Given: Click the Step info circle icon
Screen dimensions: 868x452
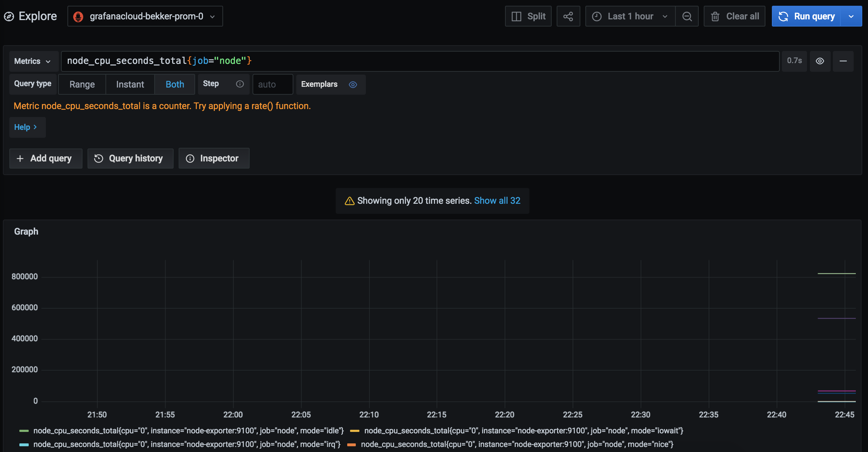Looking at the screenshot, I should click(x=240, y=84).
